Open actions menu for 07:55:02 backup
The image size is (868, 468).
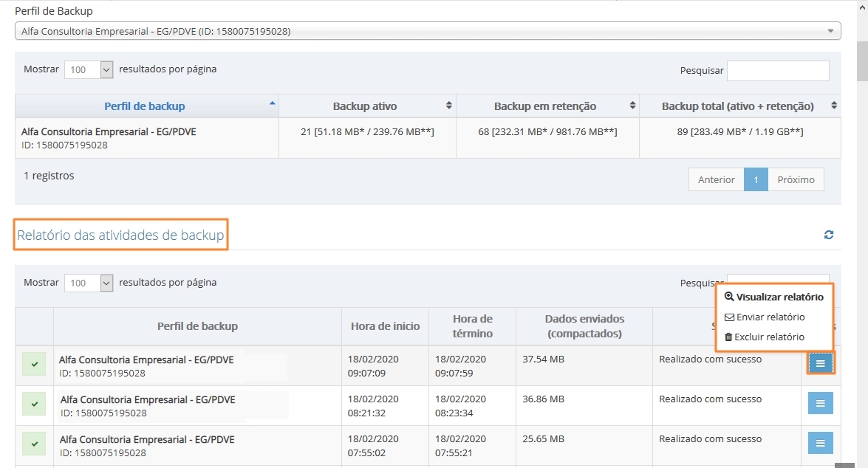[x=821, y=443]
